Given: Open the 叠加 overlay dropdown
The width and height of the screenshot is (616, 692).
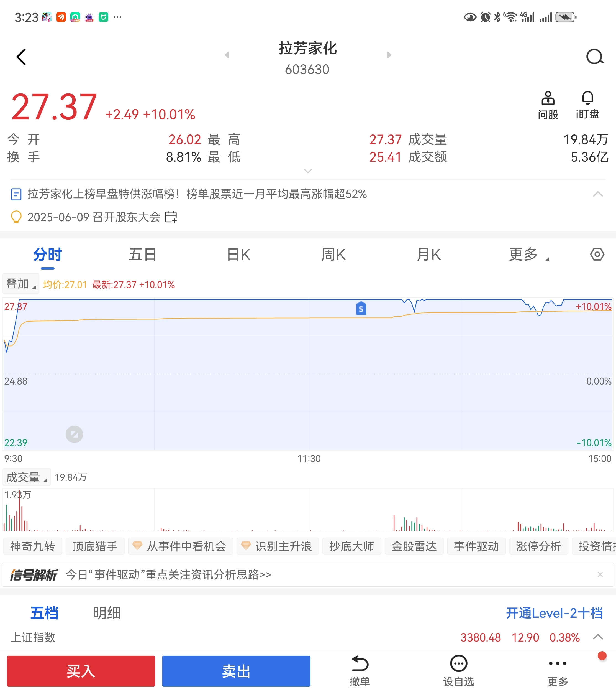Looking at the screenshot, I should click(21, 284).
